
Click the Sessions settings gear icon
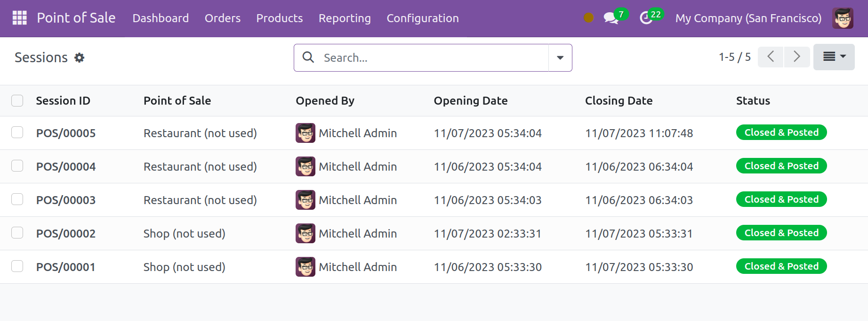[x=80, y=58]
